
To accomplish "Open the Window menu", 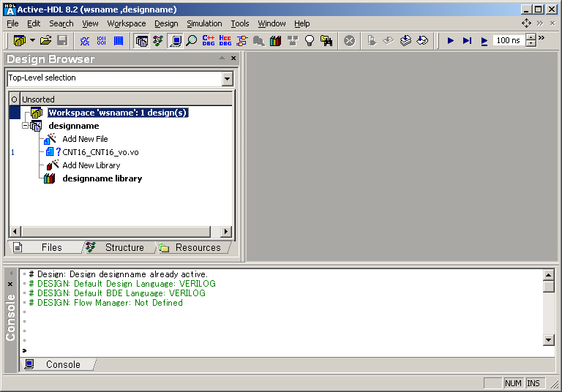I will [x=271, y=23].
